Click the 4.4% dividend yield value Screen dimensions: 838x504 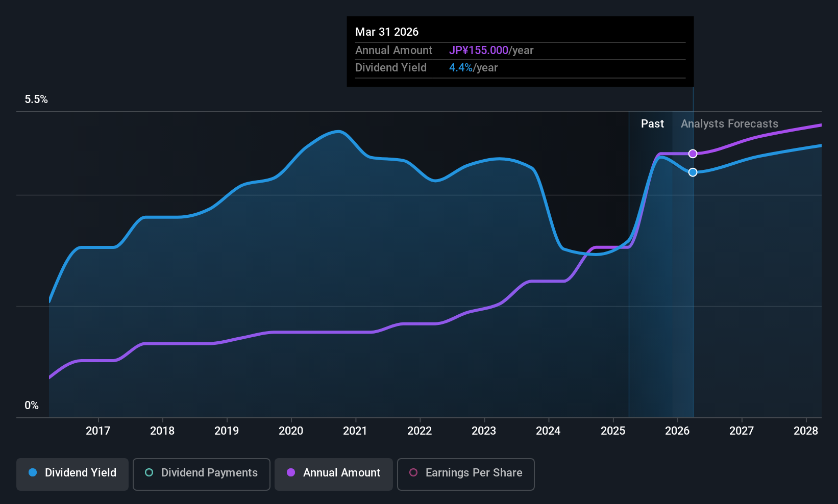click(x=460, y=68)
